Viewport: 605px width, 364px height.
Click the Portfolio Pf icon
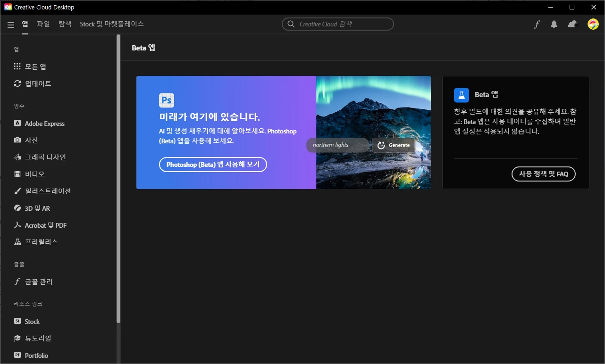pyautogui.click(x=17, y=355)
